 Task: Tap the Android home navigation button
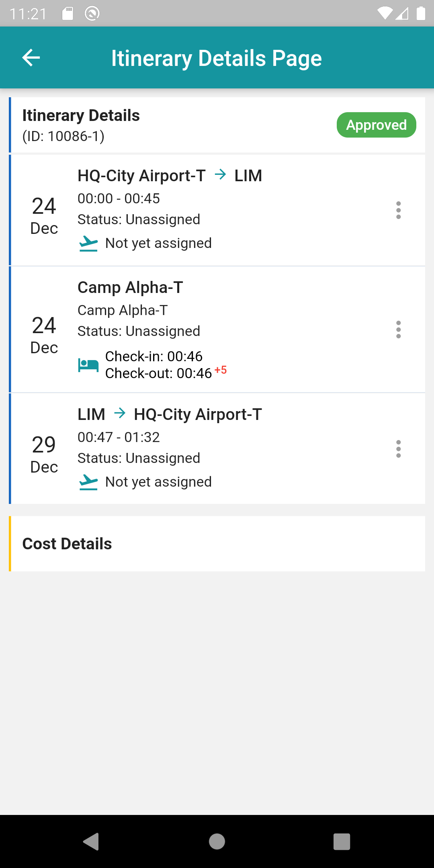(x=217, y=841)
